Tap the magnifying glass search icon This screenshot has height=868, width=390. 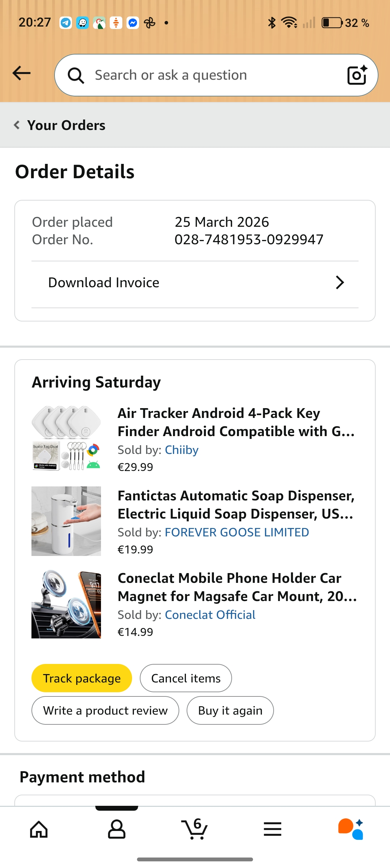click(x=76, y=75)
